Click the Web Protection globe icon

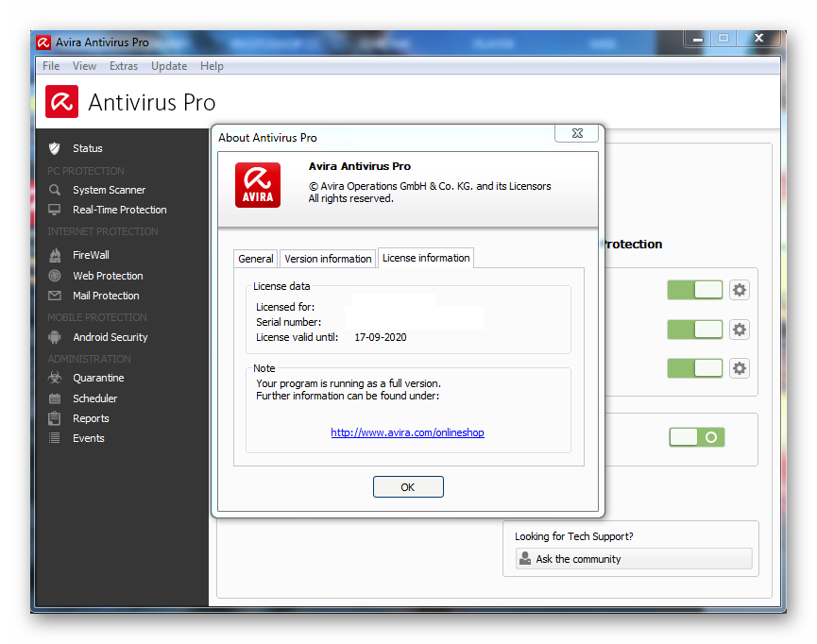click(x=54, y=276)
